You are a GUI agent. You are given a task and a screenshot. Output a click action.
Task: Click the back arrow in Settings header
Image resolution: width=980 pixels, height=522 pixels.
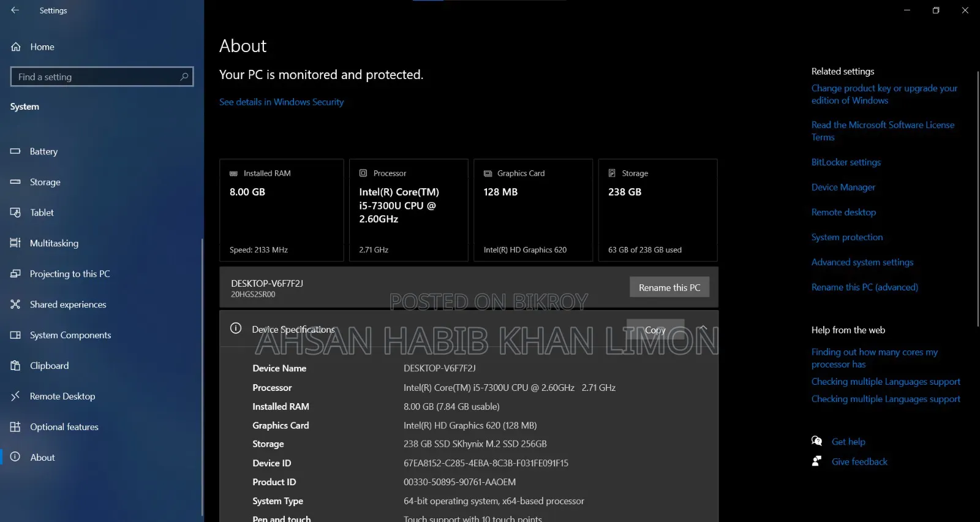(x=15, y=10)
